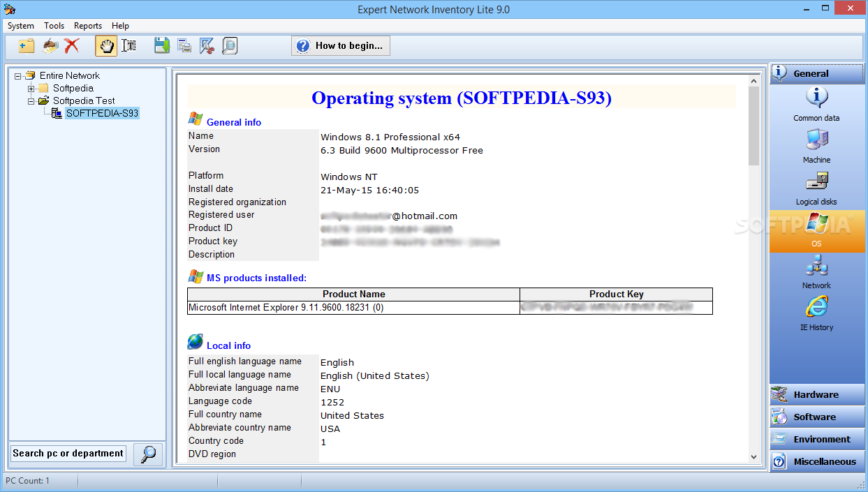The image size is (868, 492).
Task: Select the Softpedia Test folder
Action: [x=84, y=100]
